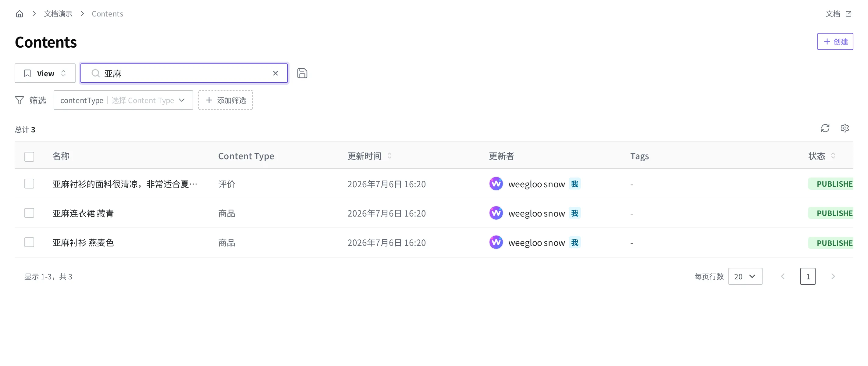The width and height of the screenshot is (868, 366).
Task: Open the 每页行数 dropdown showing 20
Action: (x=745, y=276)
